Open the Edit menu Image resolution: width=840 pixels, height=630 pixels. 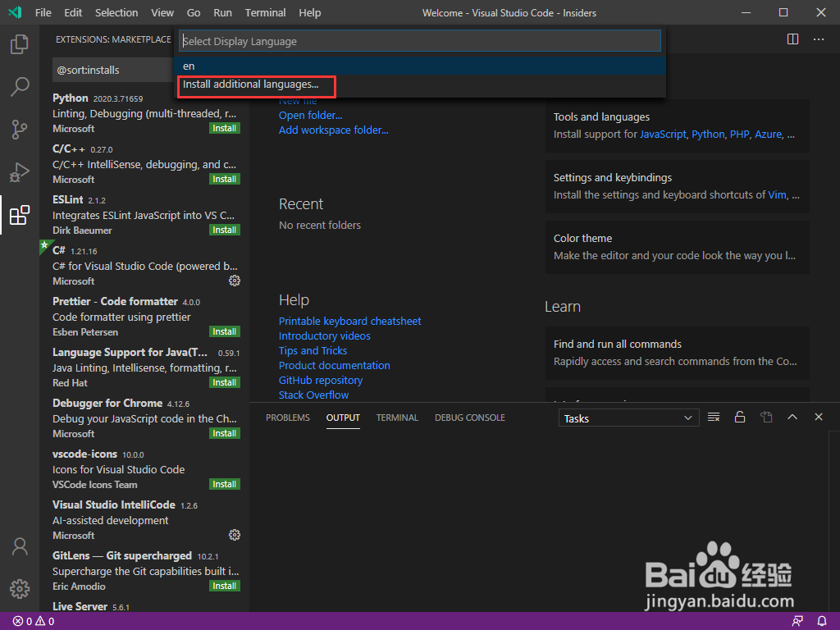tap(73, 12)
